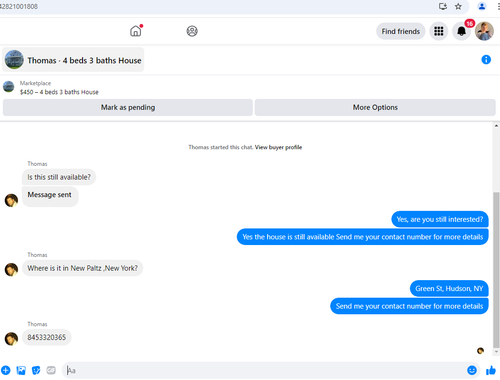Click the small seen-by avatar indicator
The height and width of the screenshot is (380, 500).
tap(480, 350)
